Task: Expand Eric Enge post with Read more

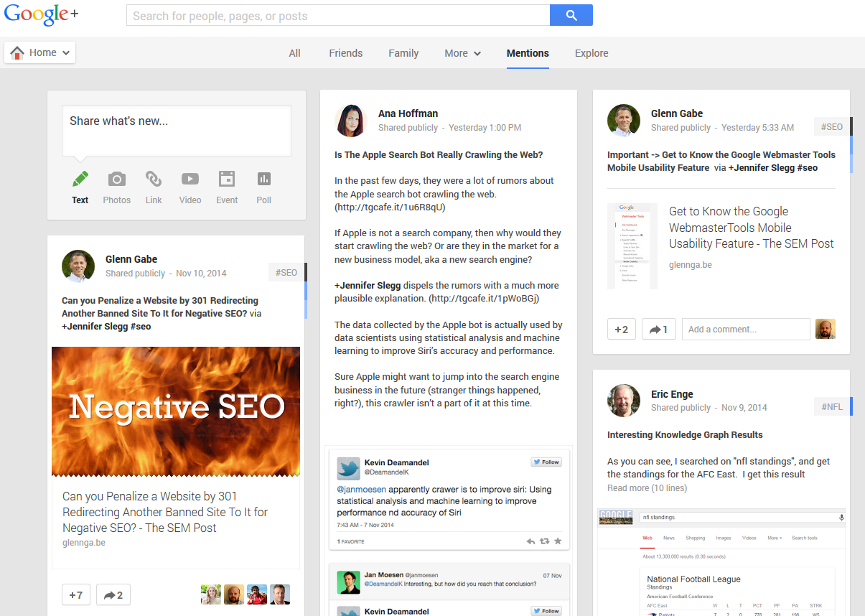Action: [x=647, y=488]
